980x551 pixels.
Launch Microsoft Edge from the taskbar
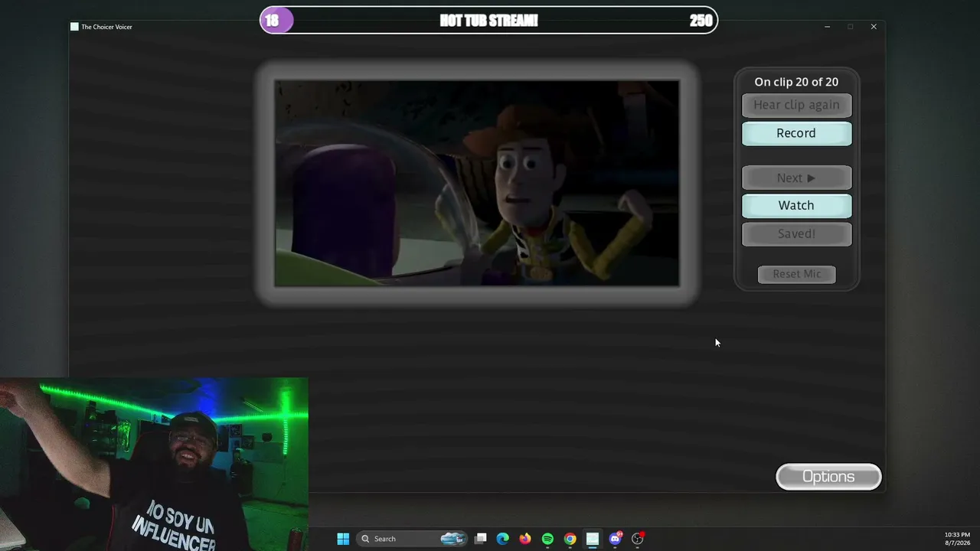pyautogui.click(x=502, y=539)
